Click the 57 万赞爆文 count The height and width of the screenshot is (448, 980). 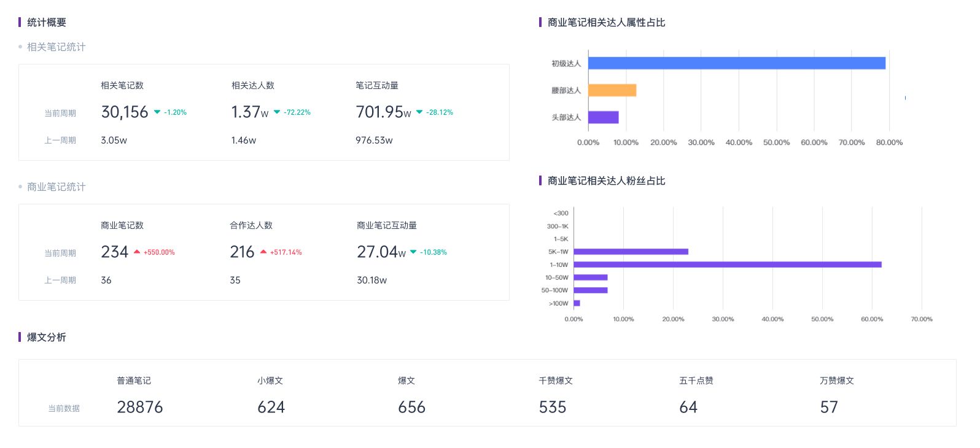829,407
